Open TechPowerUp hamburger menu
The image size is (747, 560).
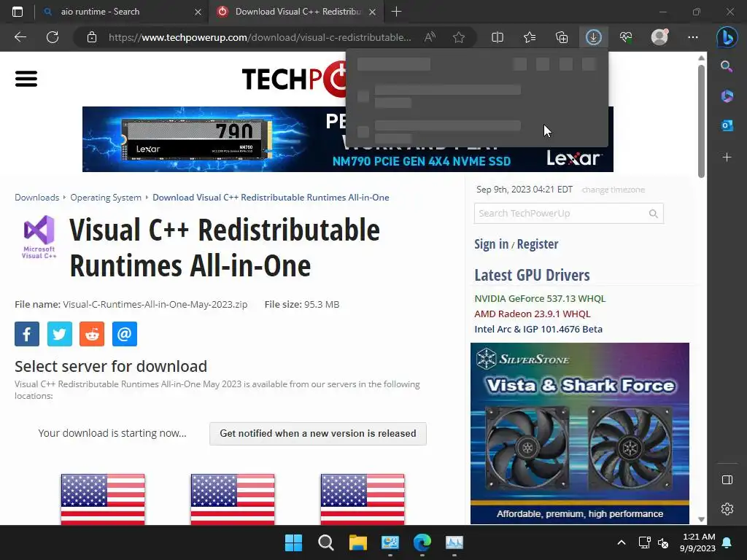coord(26,79)
